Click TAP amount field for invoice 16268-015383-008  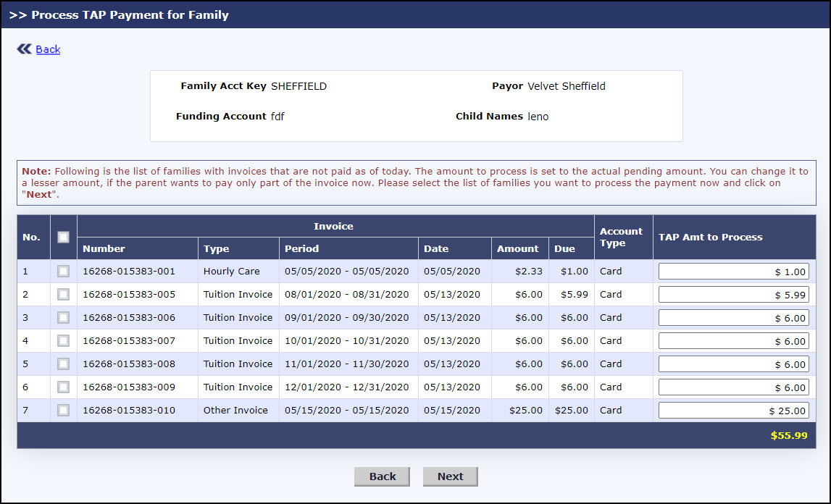(733, 364)
